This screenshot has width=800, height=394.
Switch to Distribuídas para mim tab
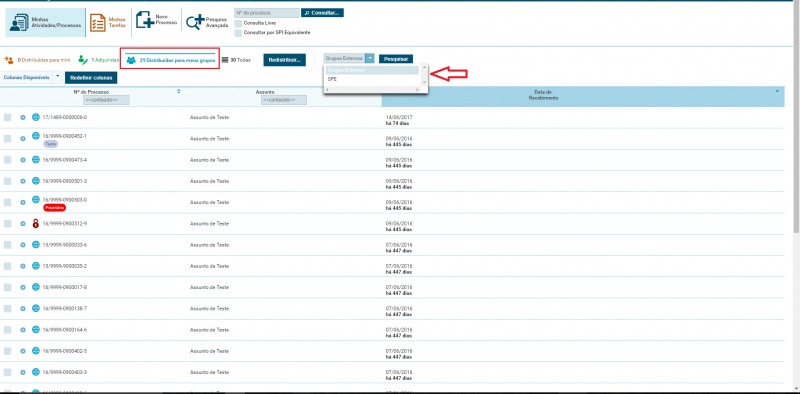37,60
